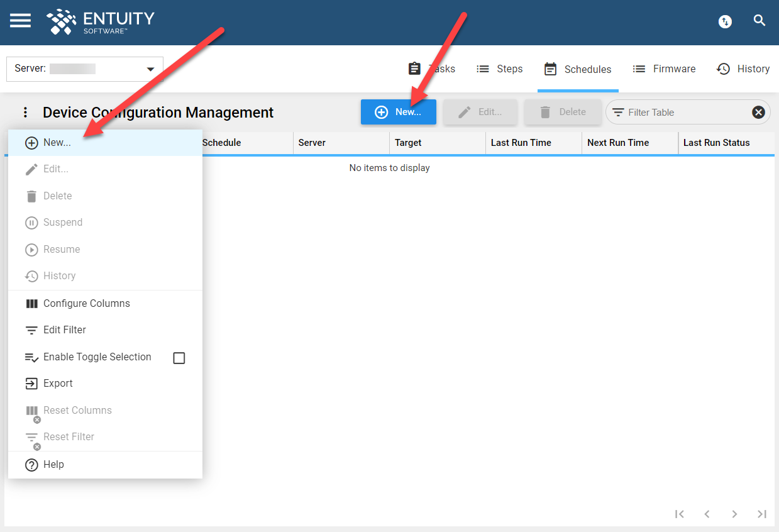Clear the Filter Table field
Image resolution: width=779 pixels, height=532 pixels.
[758, 112]
